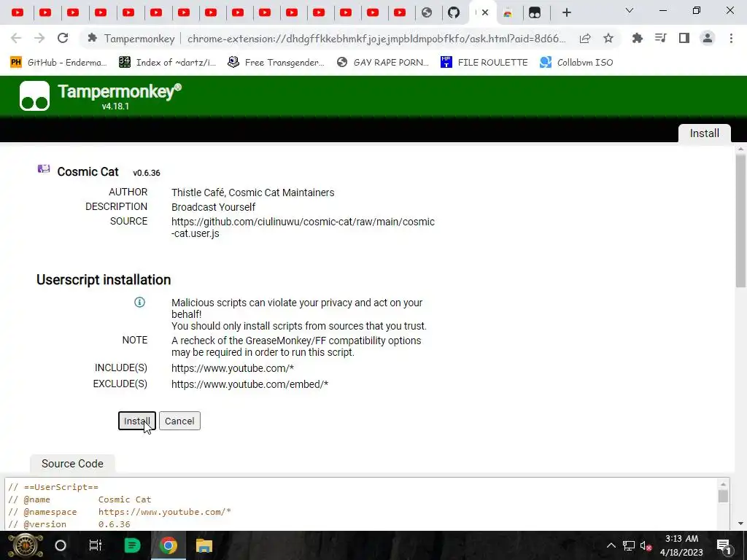This screenshot has height=560, width=747.
Task: Click the address bar URL field
Action: [x=376, y=39]
